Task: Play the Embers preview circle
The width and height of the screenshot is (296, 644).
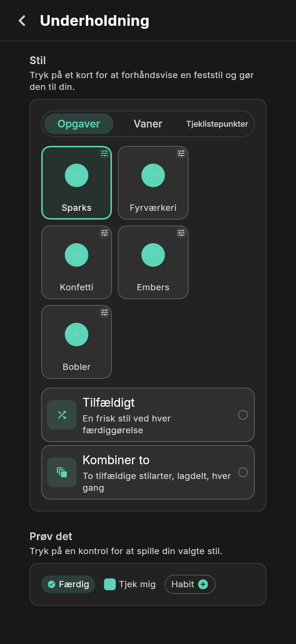Action: click(x=153, y=255)
